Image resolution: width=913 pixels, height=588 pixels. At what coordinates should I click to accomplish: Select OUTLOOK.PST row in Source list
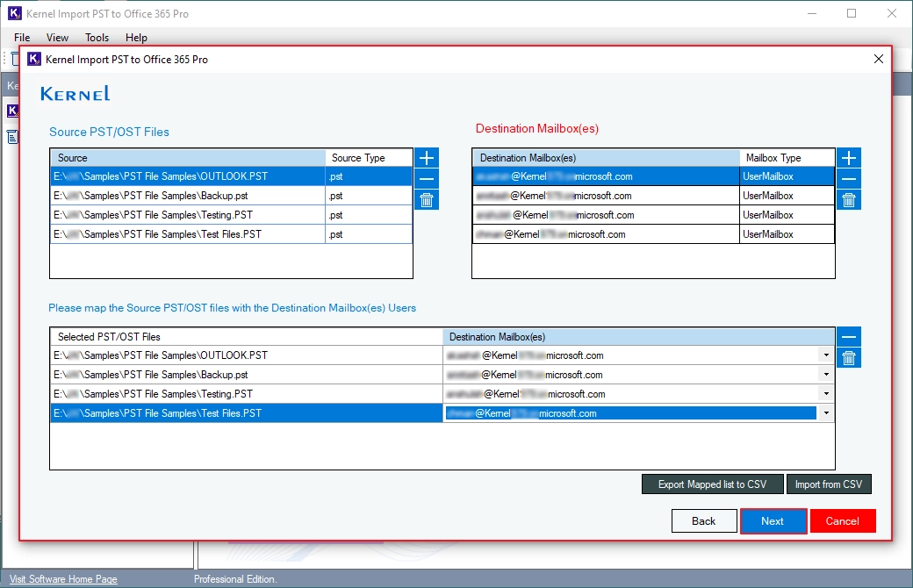[231, 176]
